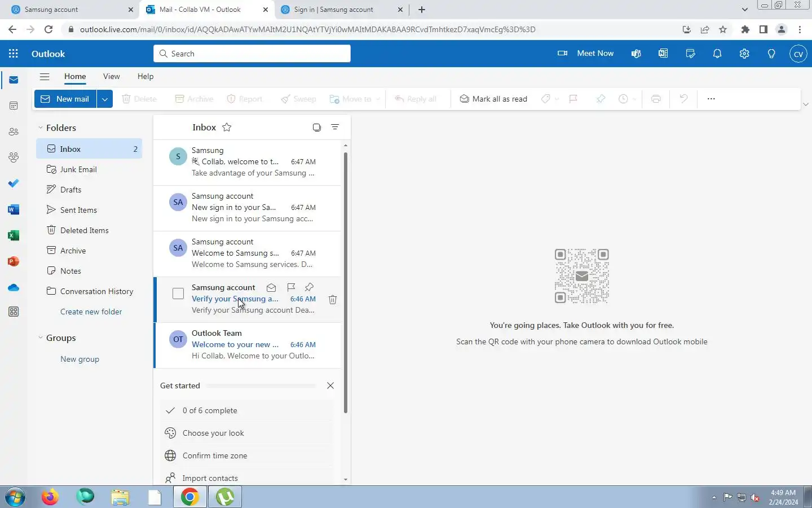This screenshot has width=812, height=508.
Task: Open the ribbon more options ellipsis
Action: [x=711, y=99]
